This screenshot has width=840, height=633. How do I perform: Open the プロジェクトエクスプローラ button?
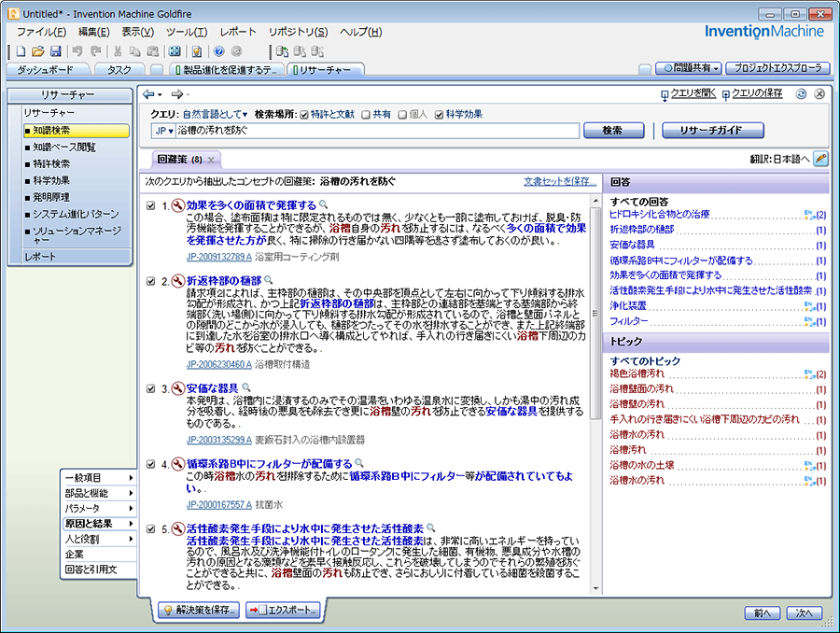point(777,68)
